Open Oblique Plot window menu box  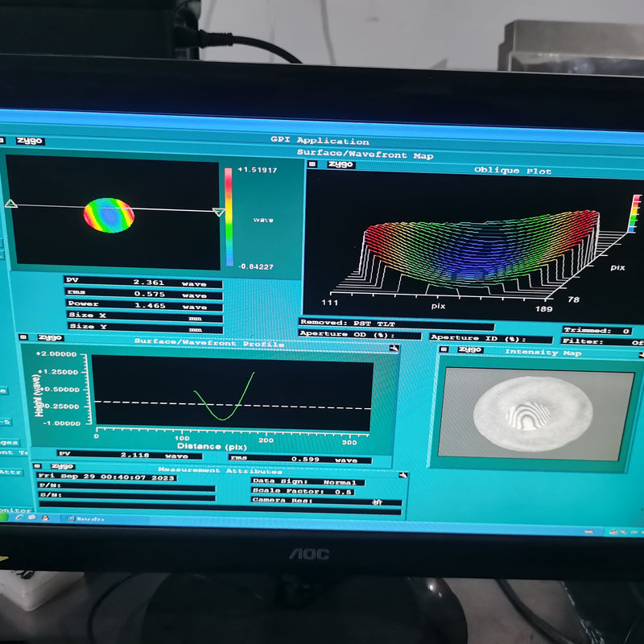pos(312,164)
